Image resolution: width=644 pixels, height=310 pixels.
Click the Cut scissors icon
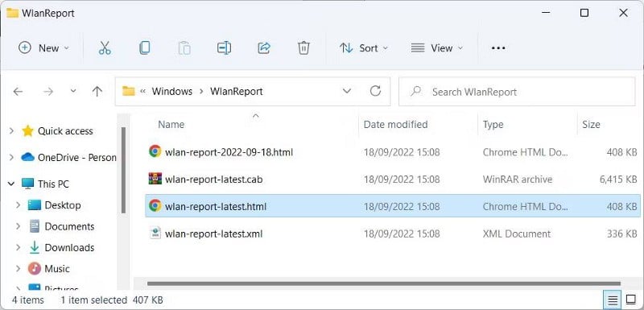(105, 48)
